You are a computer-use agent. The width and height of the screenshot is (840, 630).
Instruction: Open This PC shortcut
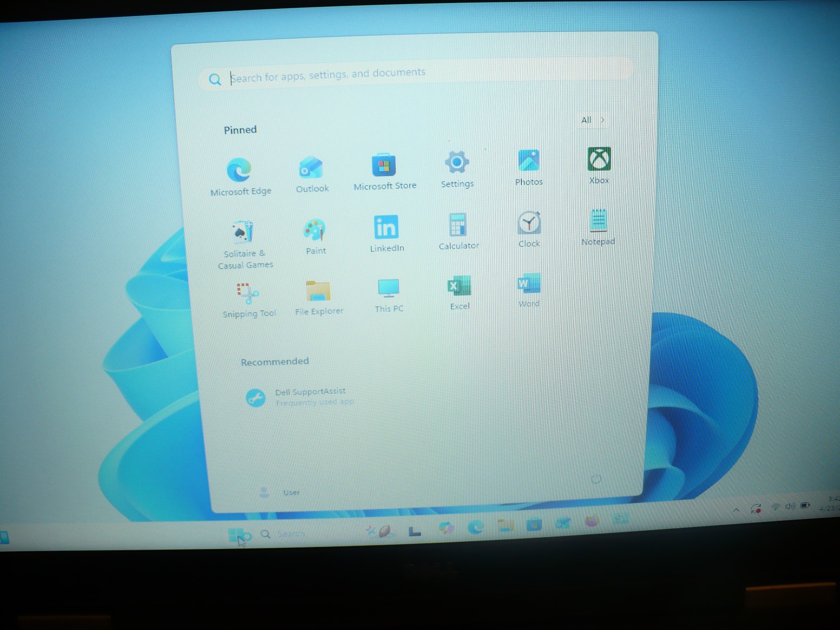(388, 295)
